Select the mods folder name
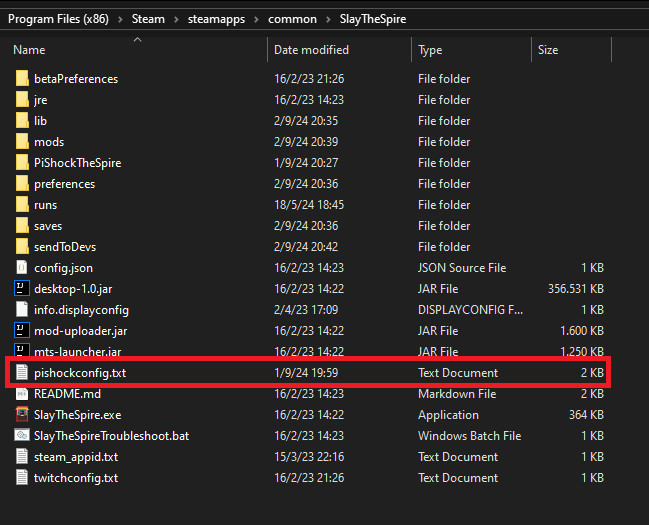The image size is (649, 525). click(x=49, y=142)
